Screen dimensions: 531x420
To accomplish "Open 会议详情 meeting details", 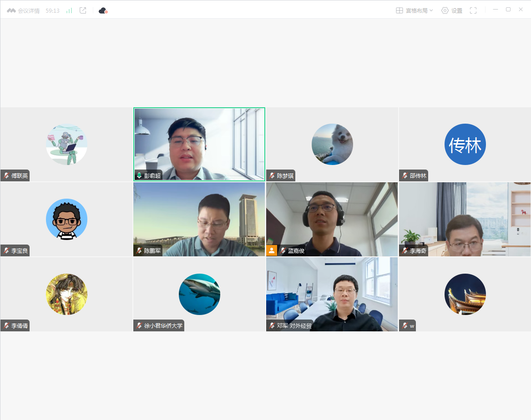I will 29,11.
